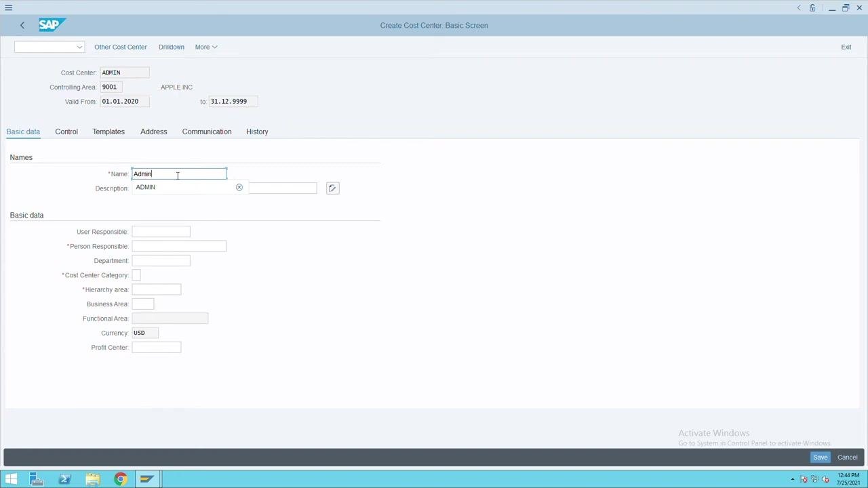Click the network tray icon
Image resolution: width=868 pixels, height=488 pixels.
(x=815, y=479)
